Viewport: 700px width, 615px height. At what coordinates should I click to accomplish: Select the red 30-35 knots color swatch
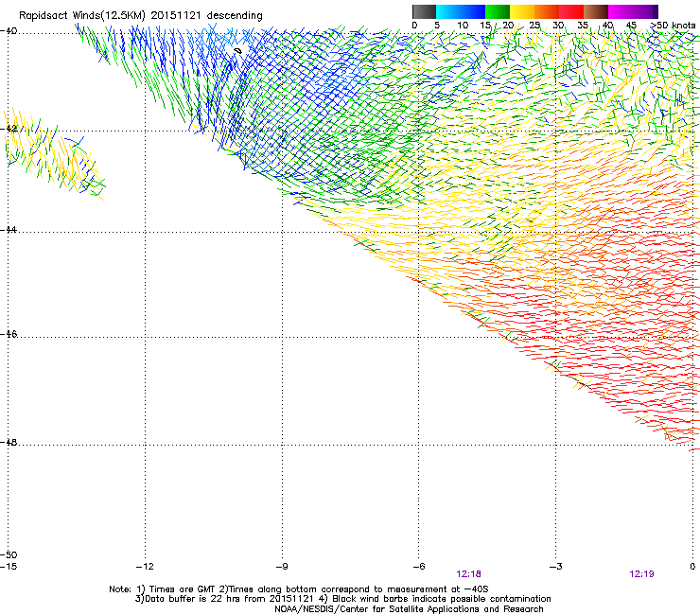pos(571,11)
